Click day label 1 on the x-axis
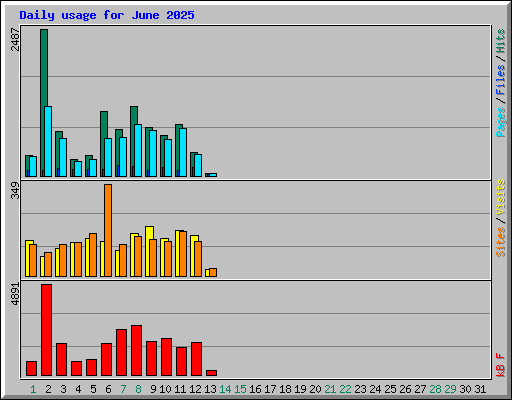 (33, 389)
